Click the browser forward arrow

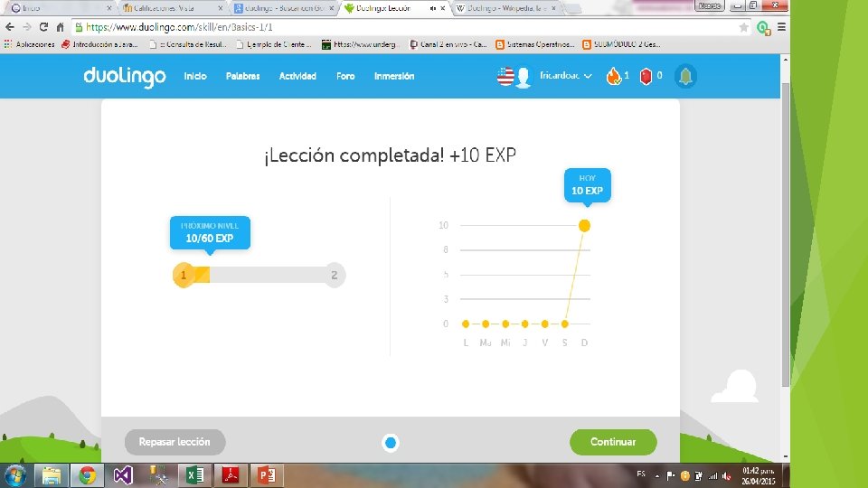pyautogui.click(x=26, y=27)
